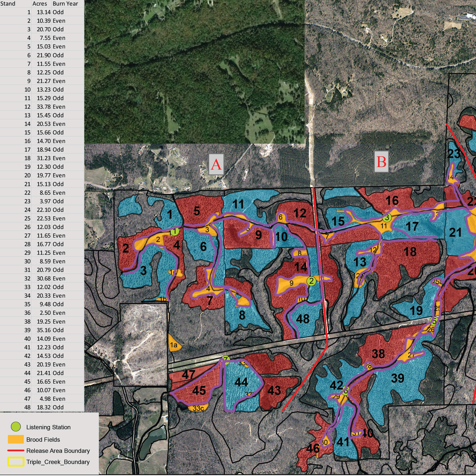Click the green Listening Station legend circle
Viewport: 476px width, 476px height.
pyautogui.click(x=16, y=427)
